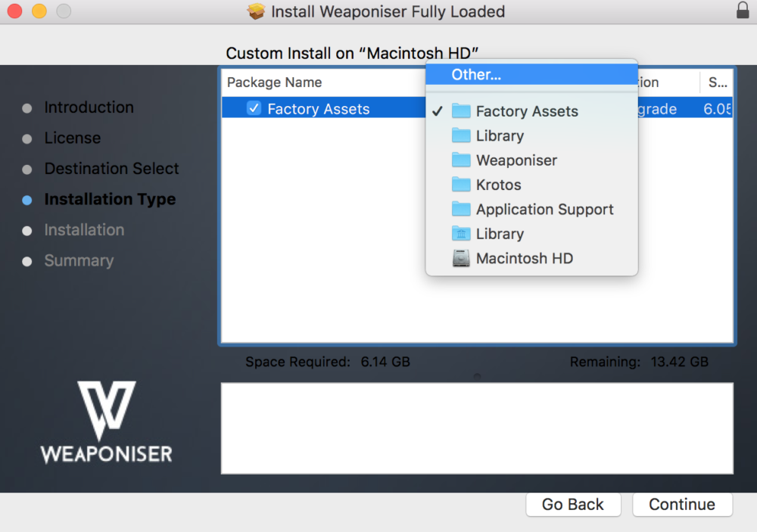Image resolution: width=757 pixels, height=532 pixels.
Task: Click the Macintosh HD drive icon
Action: 461,258
